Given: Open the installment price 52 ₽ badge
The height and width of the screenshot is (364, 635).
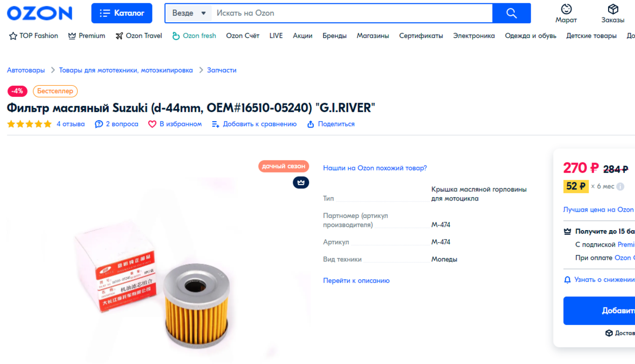Looking at the screenshot, I should click(576, 186).
